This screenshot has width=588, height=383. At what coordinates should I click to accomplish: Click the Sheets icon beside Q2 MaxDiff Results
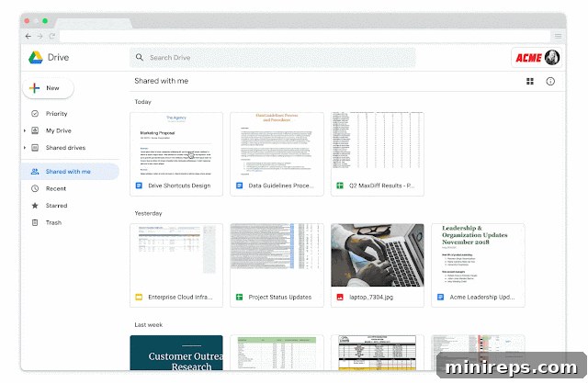[340, 186]
